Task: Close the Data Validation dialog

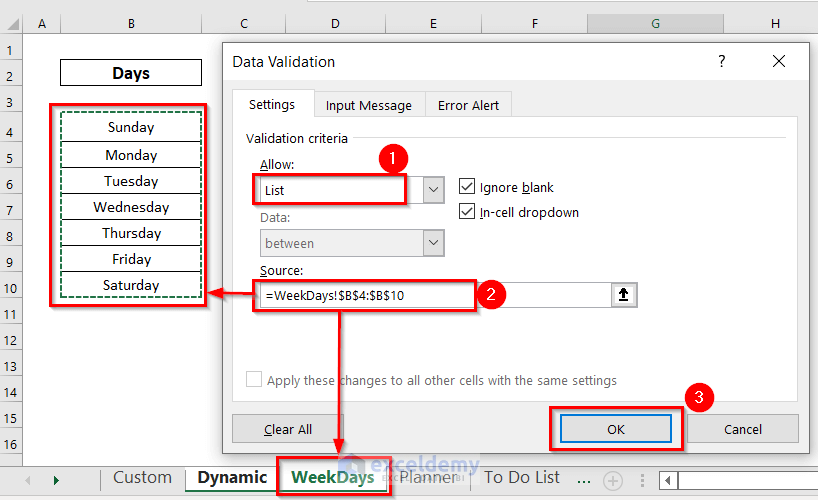Action: click(x=779, y=61)
